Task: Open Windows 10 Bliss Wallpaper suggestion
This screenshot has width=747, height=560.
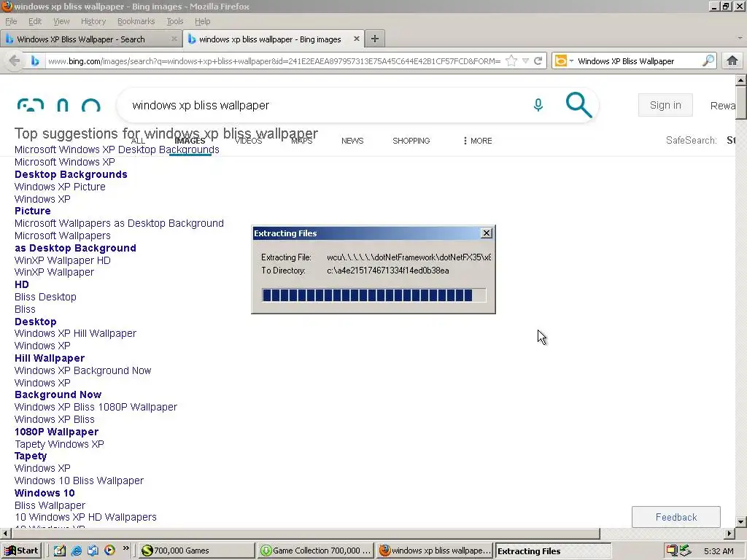Action: coord(79,481)
